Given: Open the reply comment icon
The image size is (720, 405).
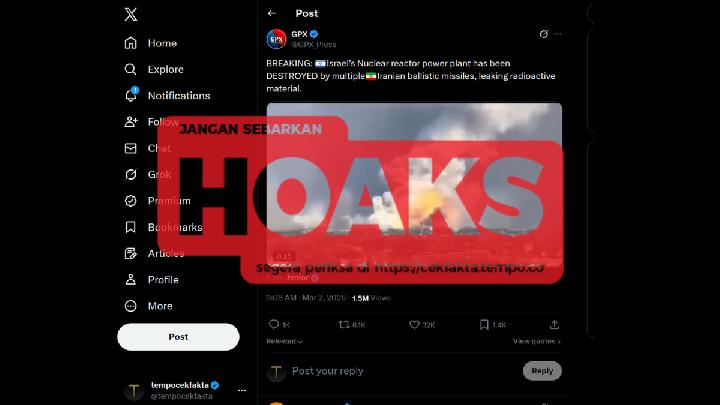Looking at the screenshot, I should click(x=274, y=325).
